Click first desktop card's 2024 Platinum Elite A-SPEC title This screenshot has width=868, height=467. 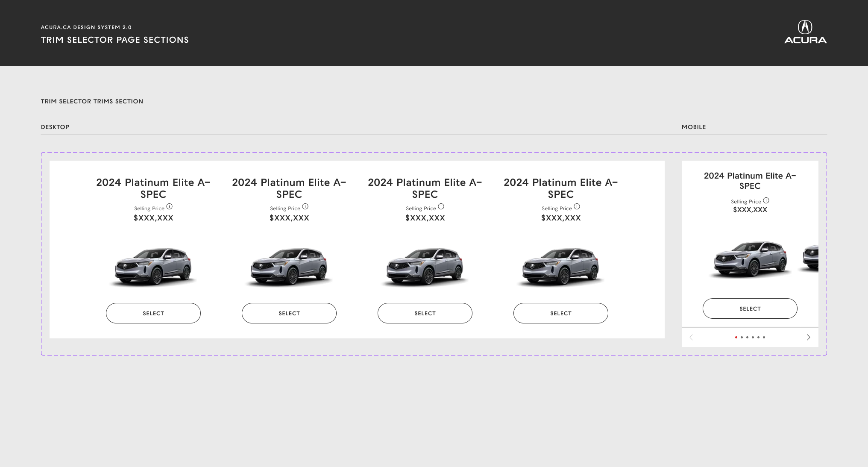point(153,188)
